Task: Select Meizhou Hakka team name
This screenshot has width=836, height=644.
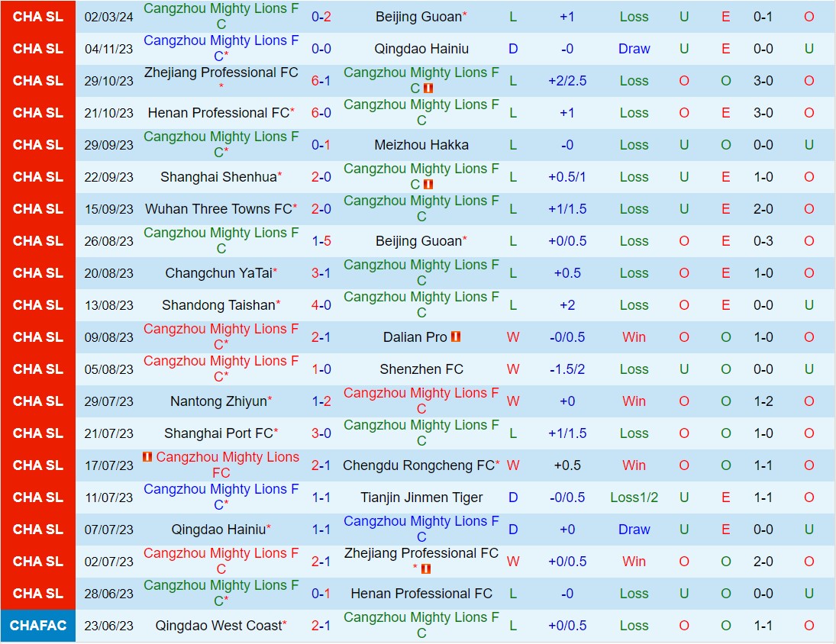Action: tap(421, 145)
